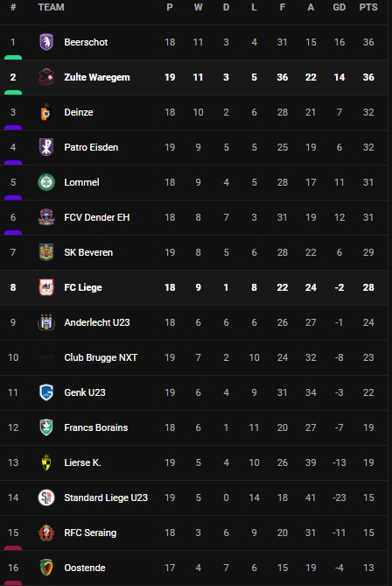392x586 pixels.
Task: Click the Patro Eisden crest icon
Action: click(x=46, y=147)
